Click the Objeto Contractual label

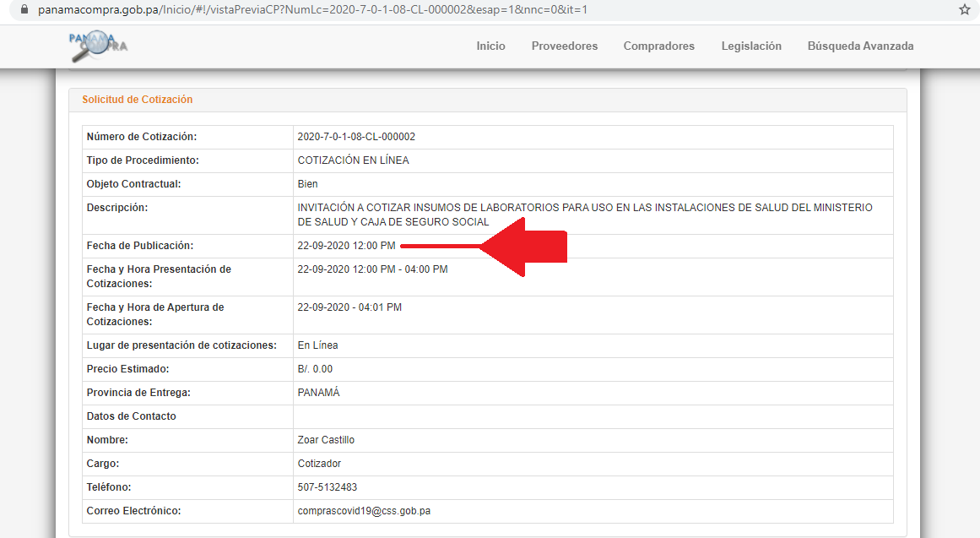tap(133, 184)
